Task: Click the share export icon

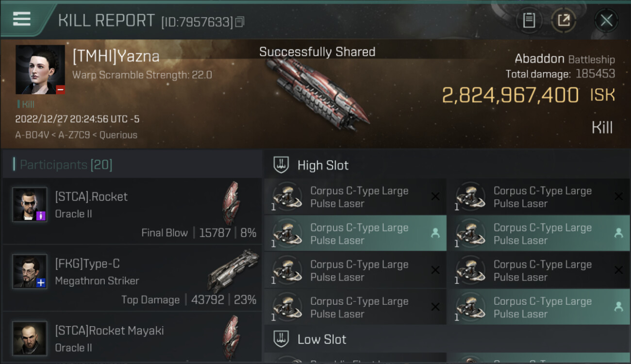Action: point(564,20)
